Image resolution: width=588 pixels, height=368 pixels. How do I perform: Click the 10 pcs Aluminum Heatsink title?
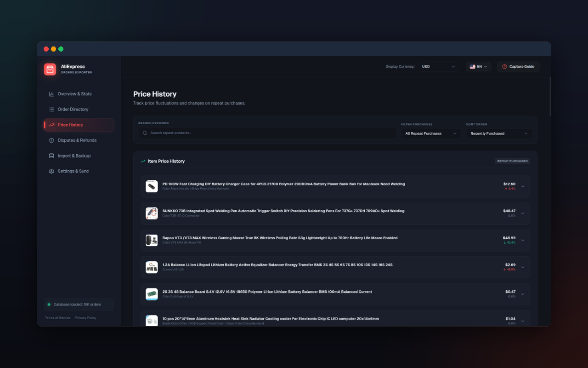point(271,319)
